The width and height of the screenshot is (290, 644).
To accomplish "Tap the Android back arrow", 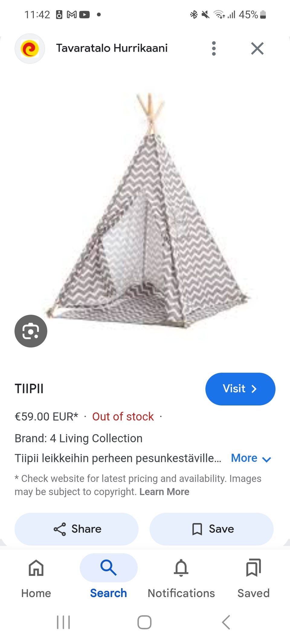I will (226, 622).
